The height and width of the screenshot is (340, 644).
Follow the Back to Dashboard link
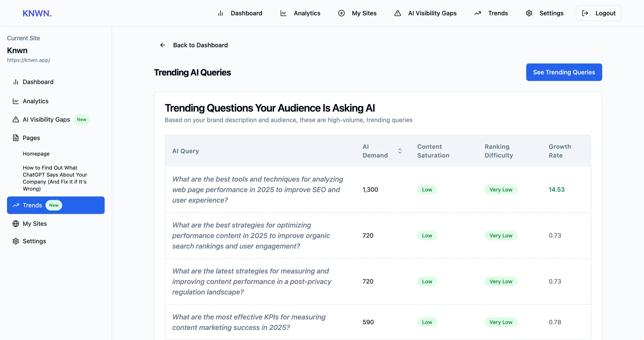pos(201,45)
